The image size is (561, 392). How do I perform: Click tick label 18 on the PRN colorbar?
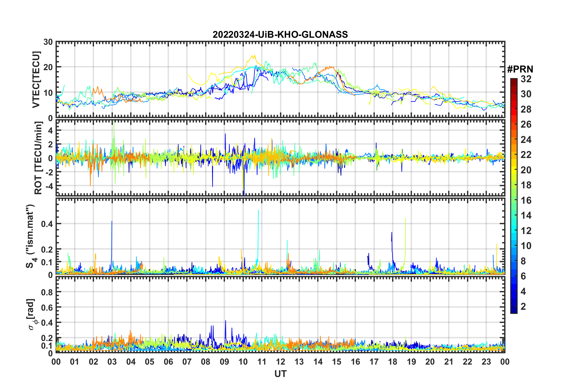[x=526, y=185]
